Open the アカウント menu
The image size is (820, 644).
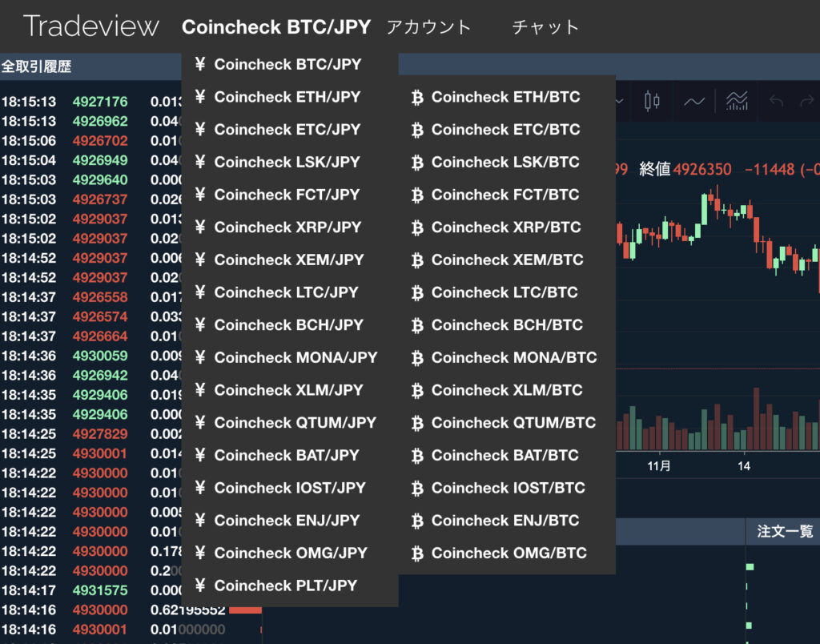click(428, 26)
